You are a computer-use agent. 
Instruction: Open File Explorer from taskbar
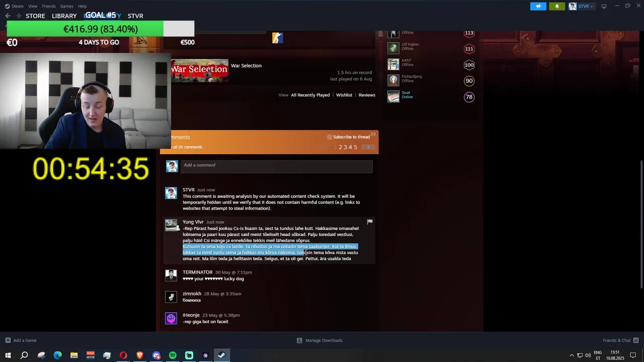coord(74,355)
